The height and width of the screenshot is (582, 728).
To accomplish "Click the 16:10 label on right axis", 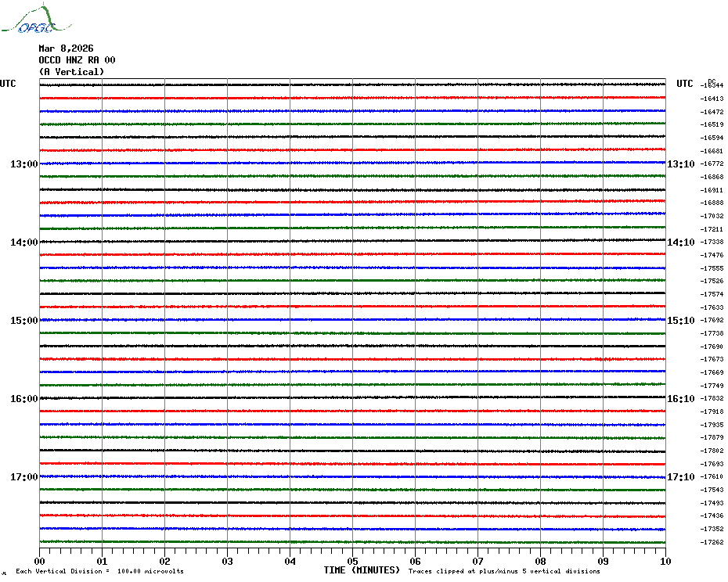I will (x=680, y=399).
